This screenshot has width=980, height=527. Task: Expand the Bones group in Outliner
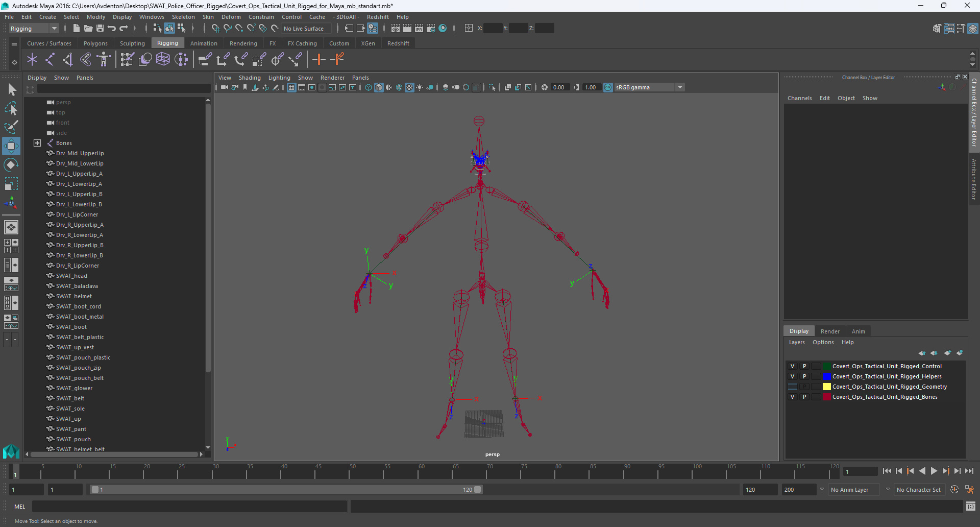(37, 143)
